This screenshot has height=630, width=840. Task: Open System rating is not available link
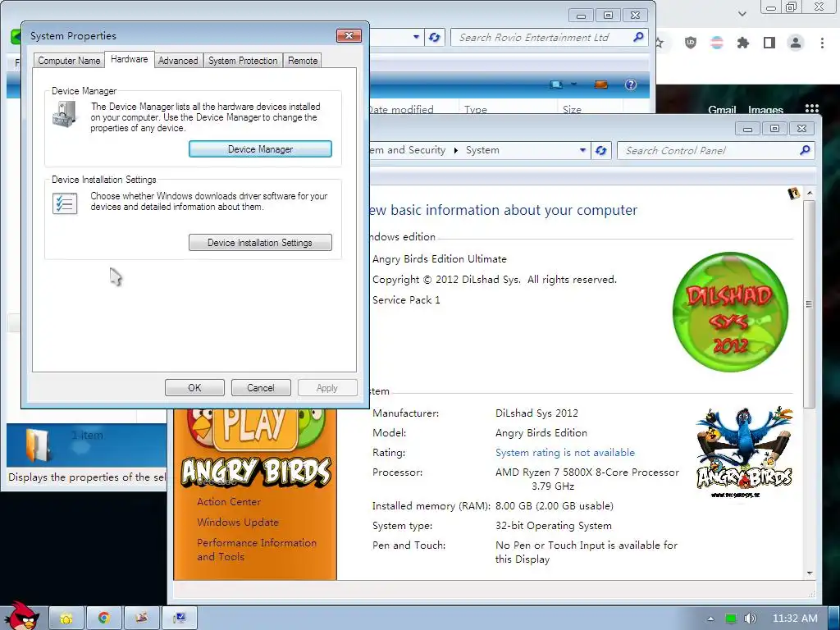(x=564, y=453)
